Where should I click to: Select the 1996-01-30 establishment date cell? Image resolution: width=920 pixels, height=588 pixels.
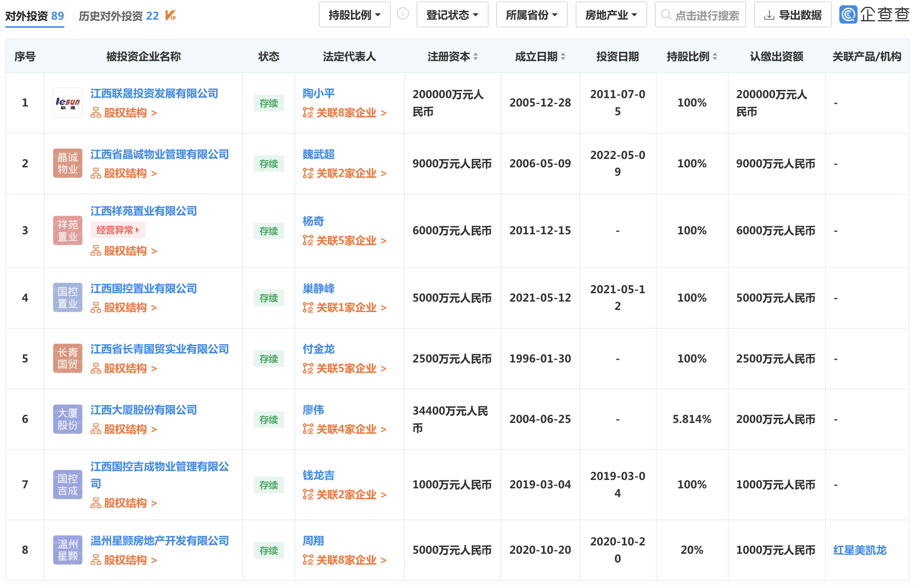540,359
